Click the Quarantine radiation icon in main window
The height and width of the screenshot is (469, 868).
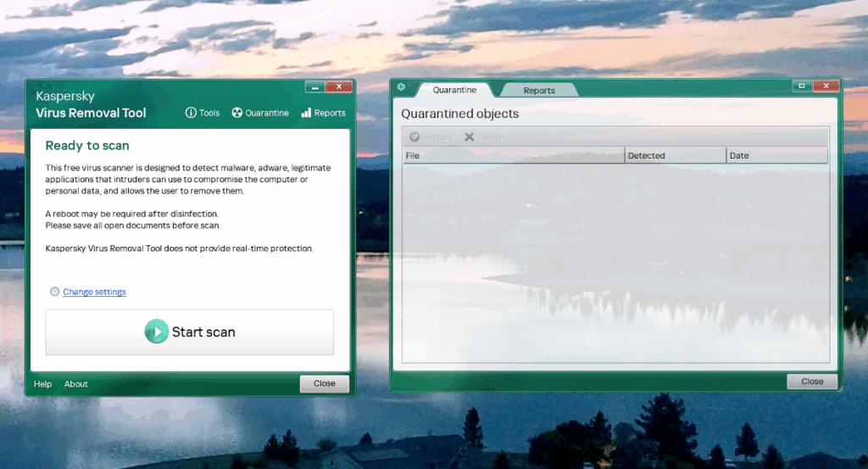click(x=237, y=113)
